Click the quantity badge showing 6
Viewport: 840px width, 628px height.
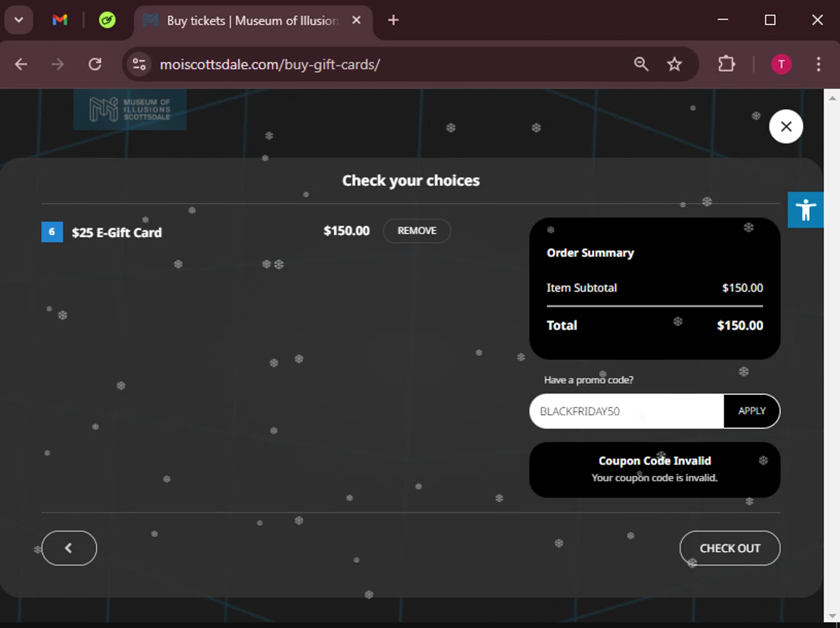(52, 232)
